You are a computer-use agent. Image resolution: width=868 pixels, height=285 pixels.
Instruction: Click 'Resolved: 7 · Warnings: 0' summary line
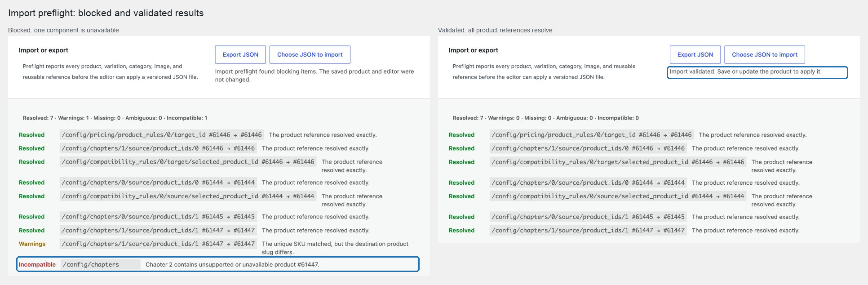(x=546, y=118)
